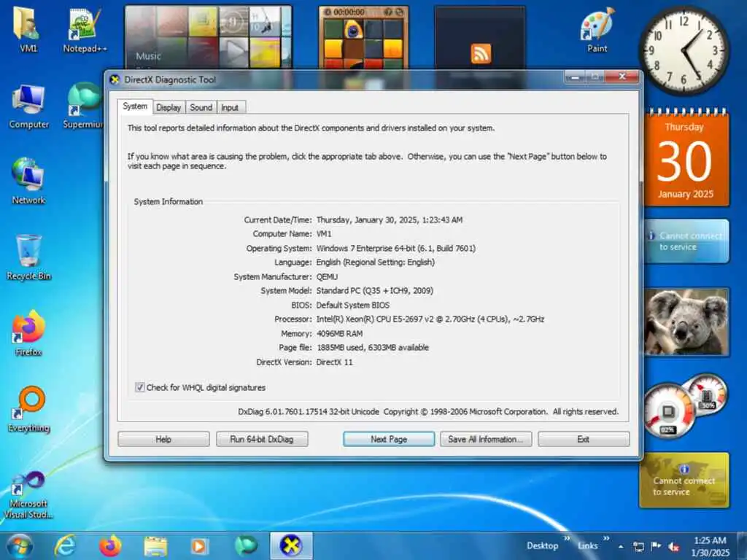Click the Windows Start orb
The height and width of the screenshot is (560, 747).
20,545
